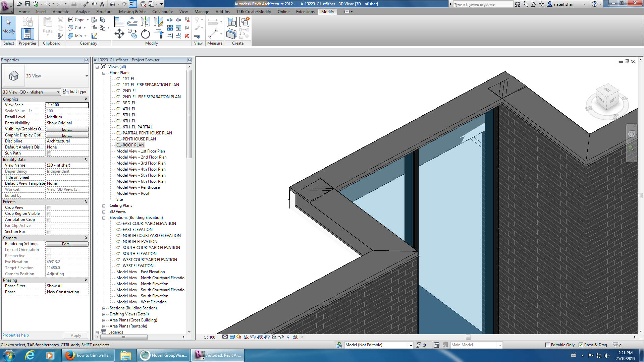Check the Editable Only option
Screen dimensions: 644x362
pyautogui.click(x=548, y=345)
